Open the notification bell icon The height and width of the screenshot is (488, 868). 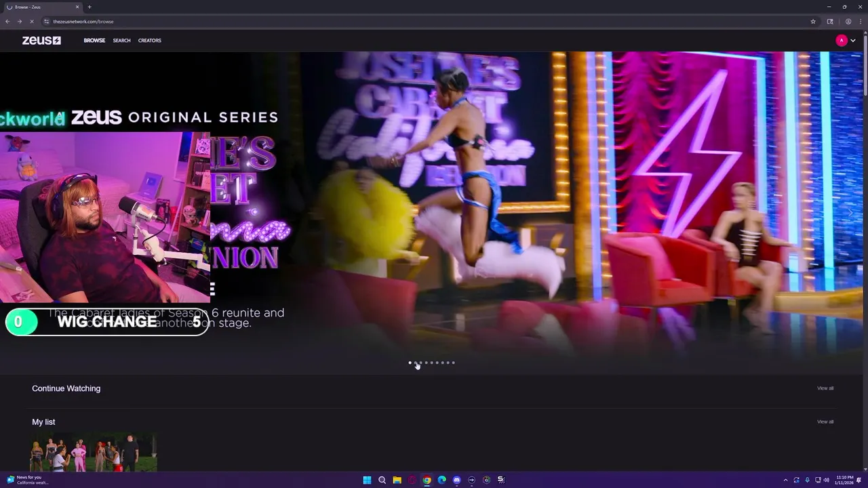859,480
